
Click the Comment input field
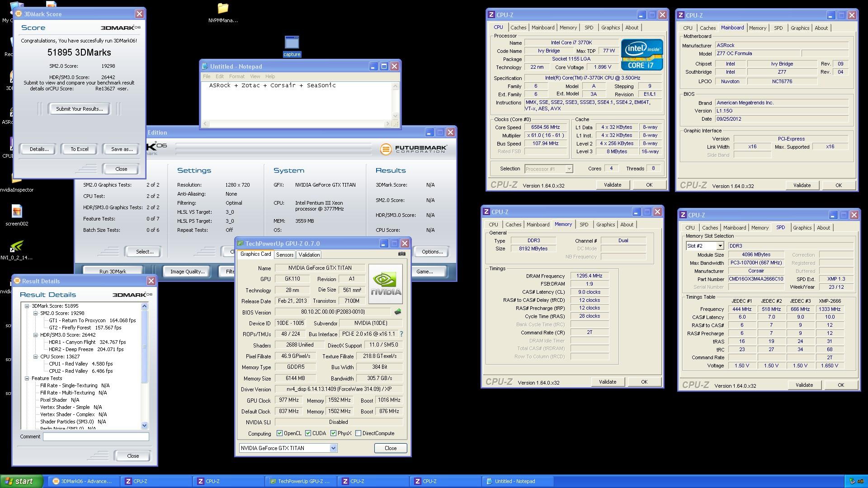(x=96, y=436)
